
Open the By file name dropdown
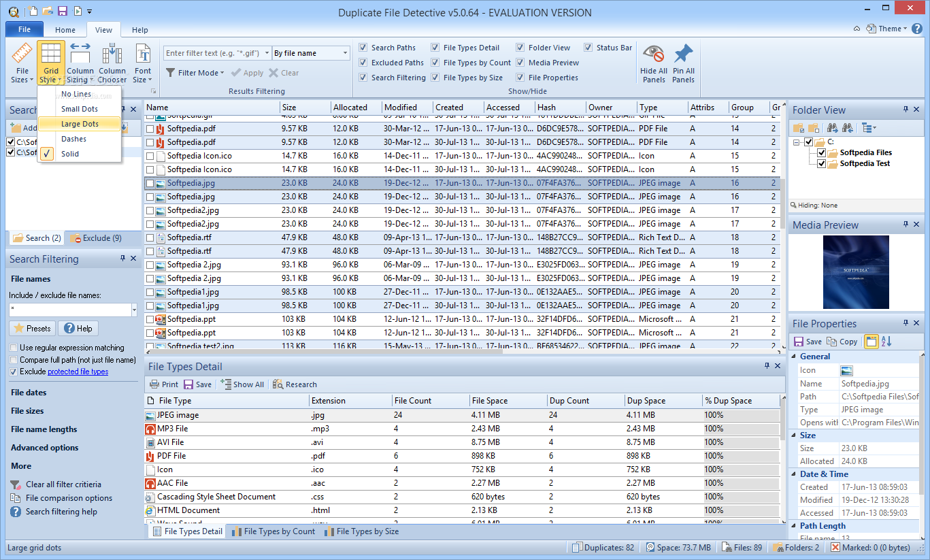345,53
